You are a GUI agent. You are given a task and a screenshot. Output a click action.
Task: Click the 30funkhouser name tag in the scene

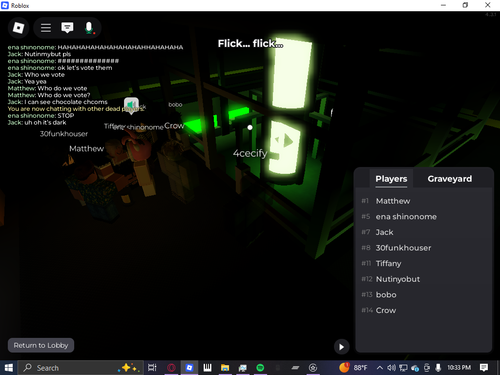pos(64,134)
